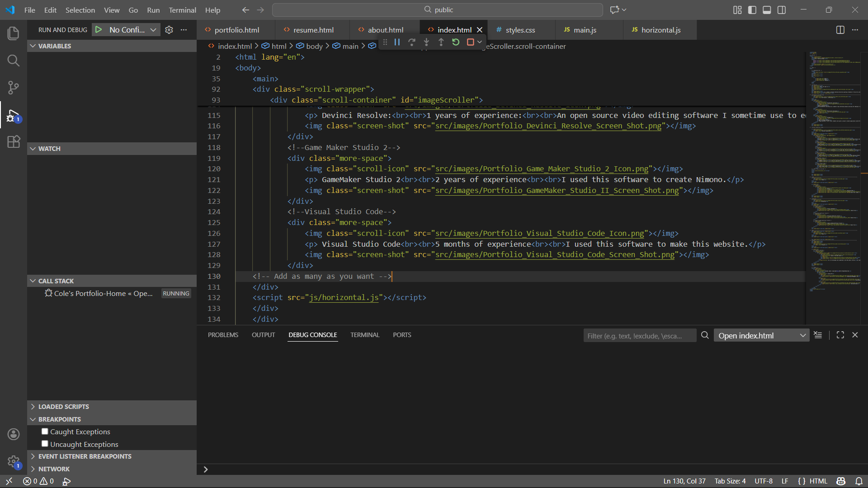Switch to the styles.css editor tab
868x488 pixels.
pos(520,30)
